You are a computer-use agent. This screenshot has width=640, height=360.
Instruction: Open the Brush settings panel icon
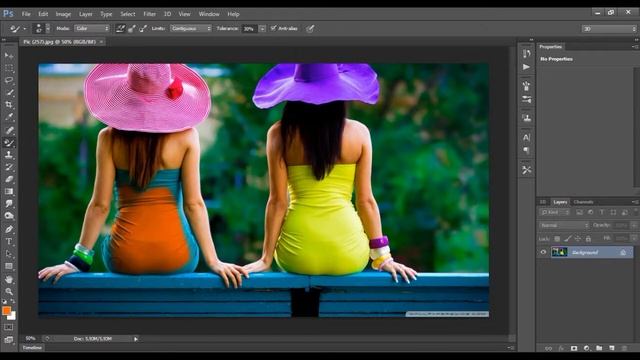[527, 100]
